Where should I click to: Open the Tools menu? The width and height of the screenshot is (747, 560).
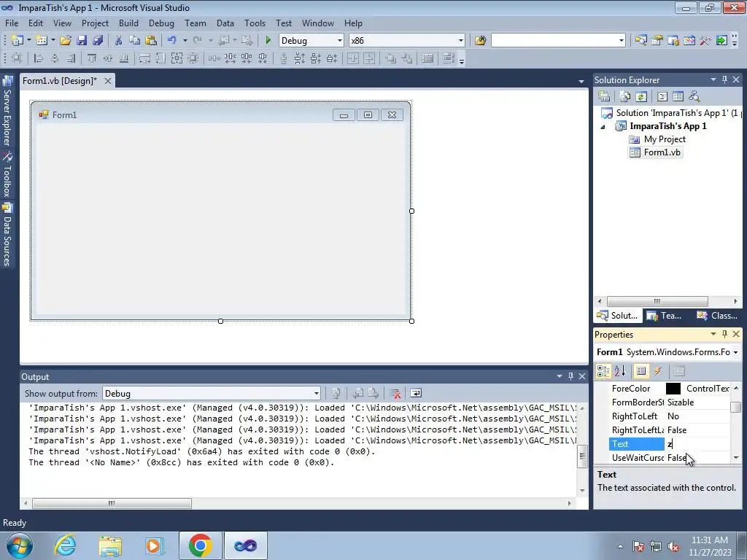(255, 23)
